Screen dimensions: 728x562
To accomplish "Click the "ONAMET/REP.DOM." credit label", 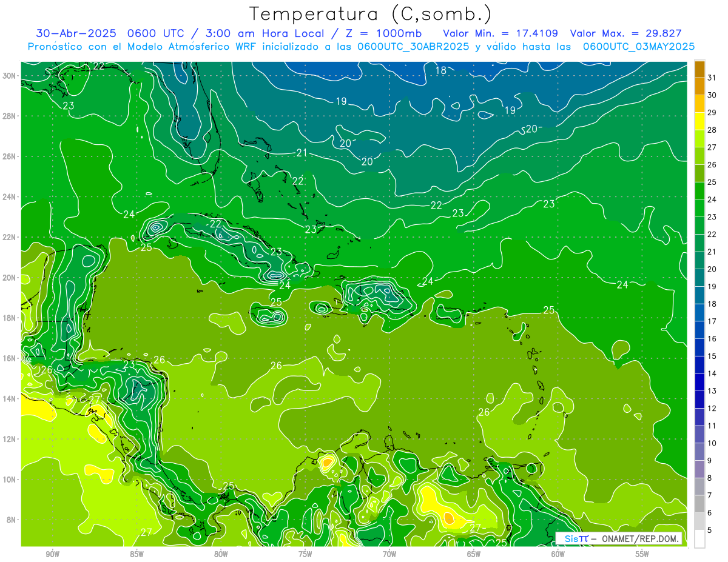I will 641,539.
